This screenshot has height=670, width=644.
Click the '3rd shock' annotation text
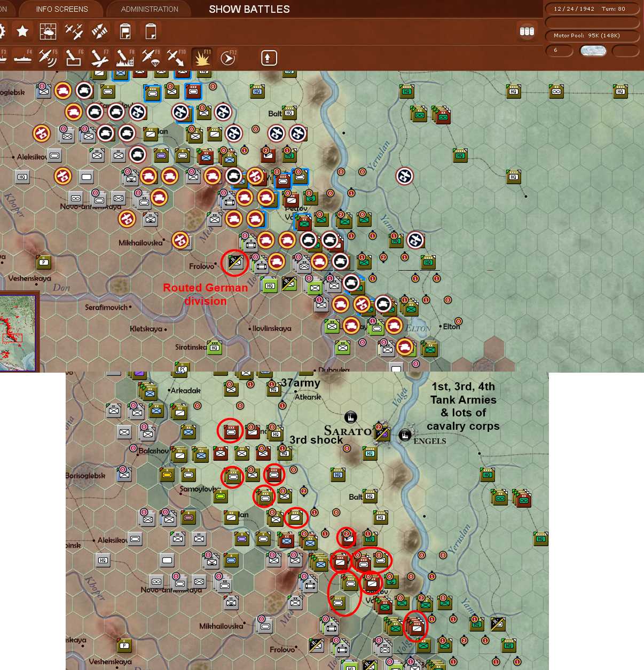[317, 439]
